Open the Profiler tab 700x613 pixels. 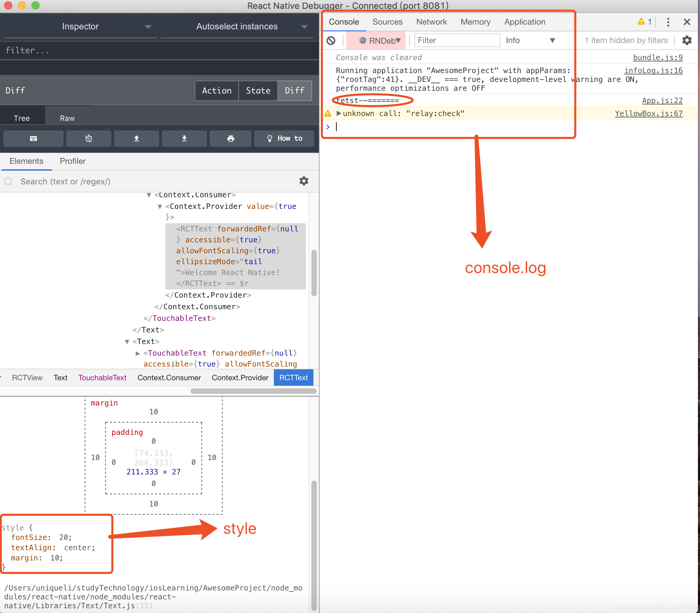(72, 161)
